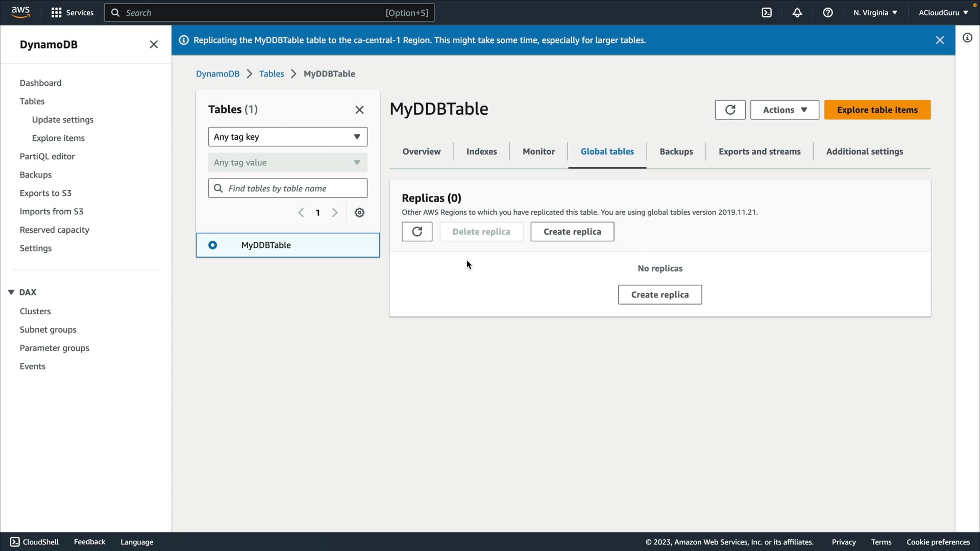Open CloudShell icon in top navigation bar

[767, 13]
